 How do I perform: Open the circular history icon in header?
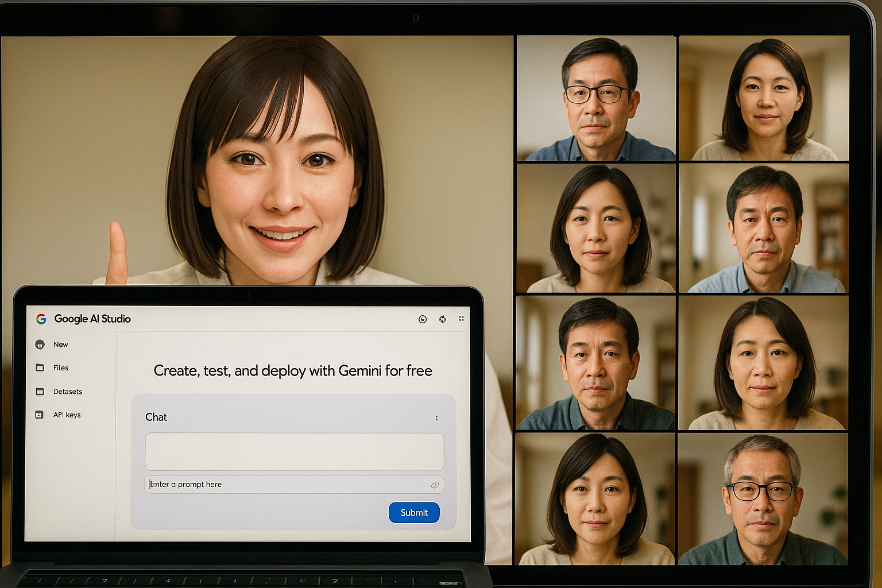tap(423, 319)
